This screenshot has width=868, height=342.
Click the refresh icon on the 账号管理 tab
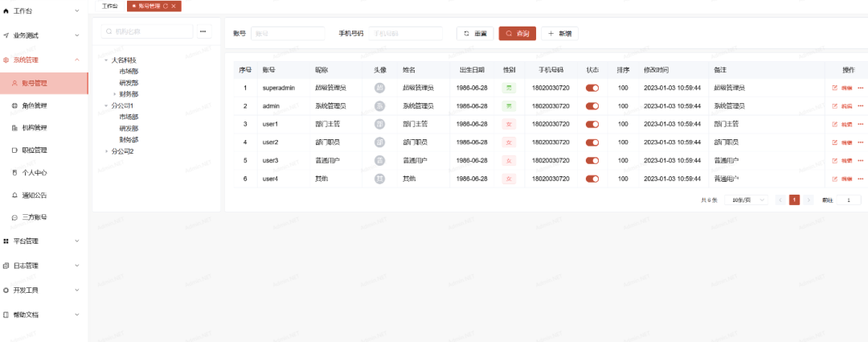click(166, 6)
